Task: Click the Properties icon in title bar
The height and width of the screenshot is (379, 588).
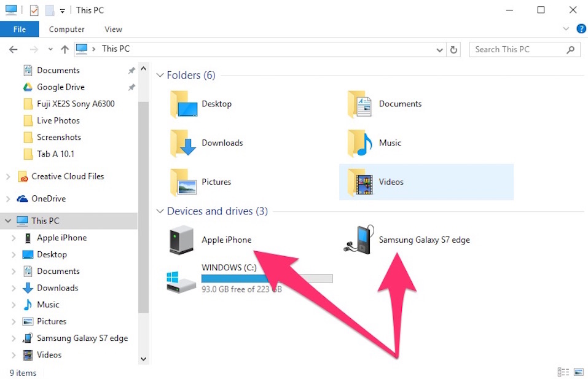Action: click(x=34, y=10)
